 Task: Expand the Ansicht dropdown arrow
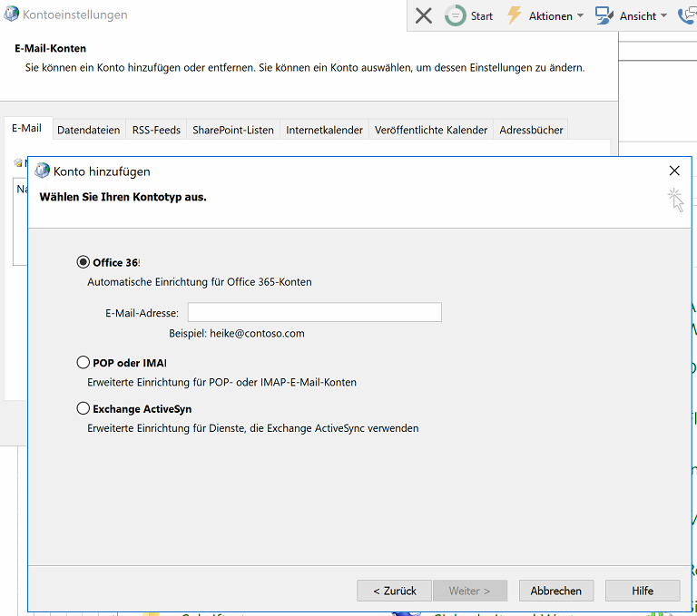click(x=663, y=16)
